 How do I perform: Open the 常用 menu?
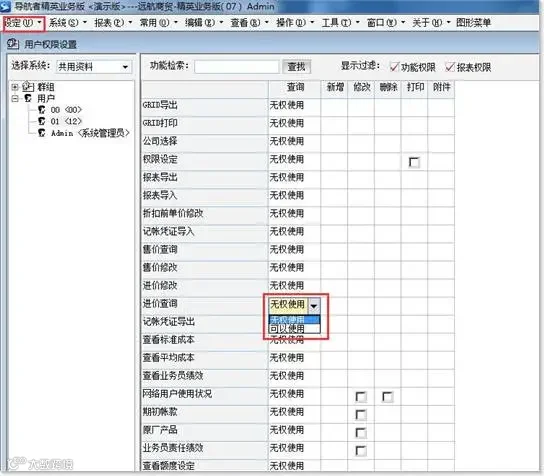158,23
